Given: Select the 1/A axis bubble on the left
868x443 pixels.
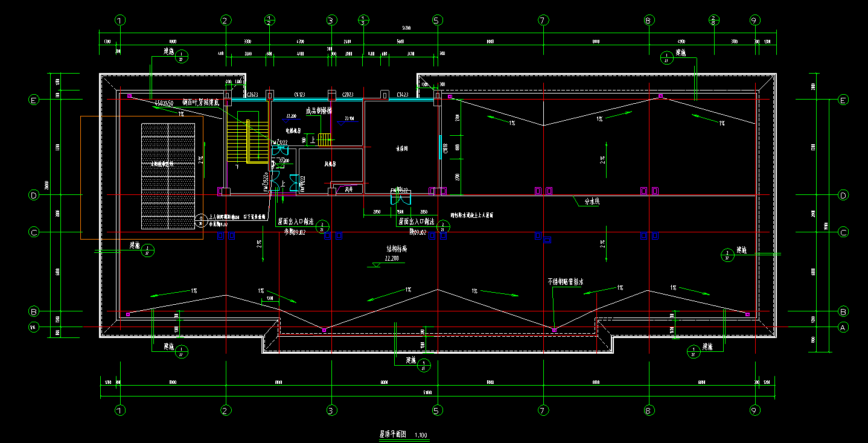Looking at the screenshot, I should point(34,327).
